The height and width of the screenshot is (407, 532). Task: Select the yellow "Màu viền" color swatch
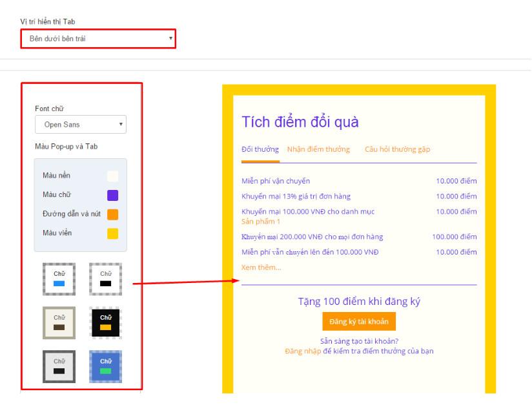tap(112, 234)
